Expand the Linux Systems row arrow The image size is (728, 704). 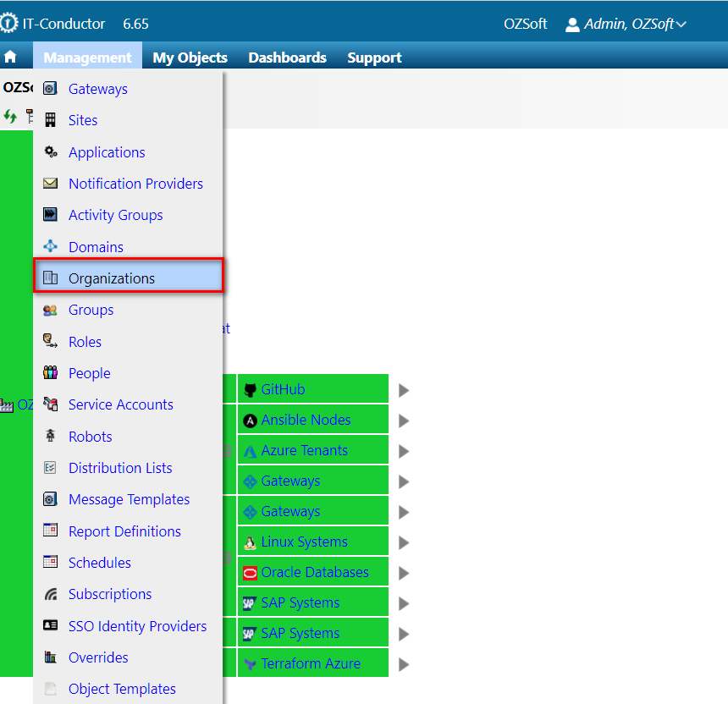tap(404, 543)
